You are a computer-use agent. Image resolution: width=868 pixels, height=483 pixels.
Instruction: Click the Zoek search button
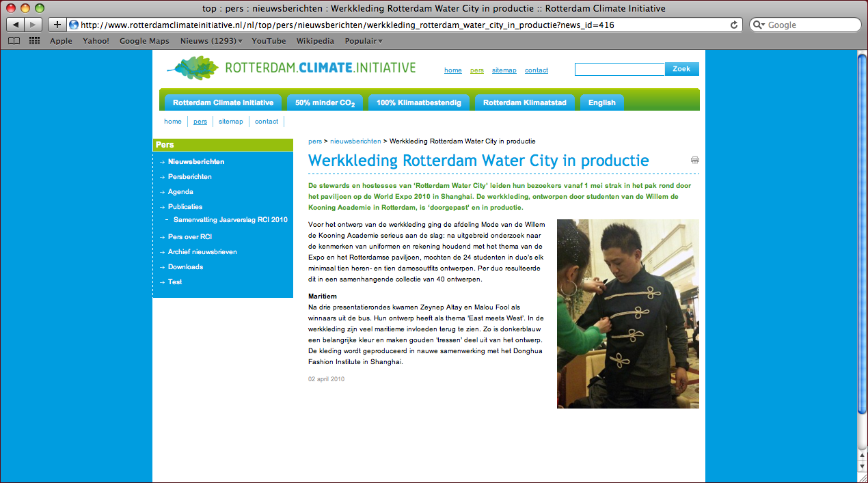pos(681,69)
